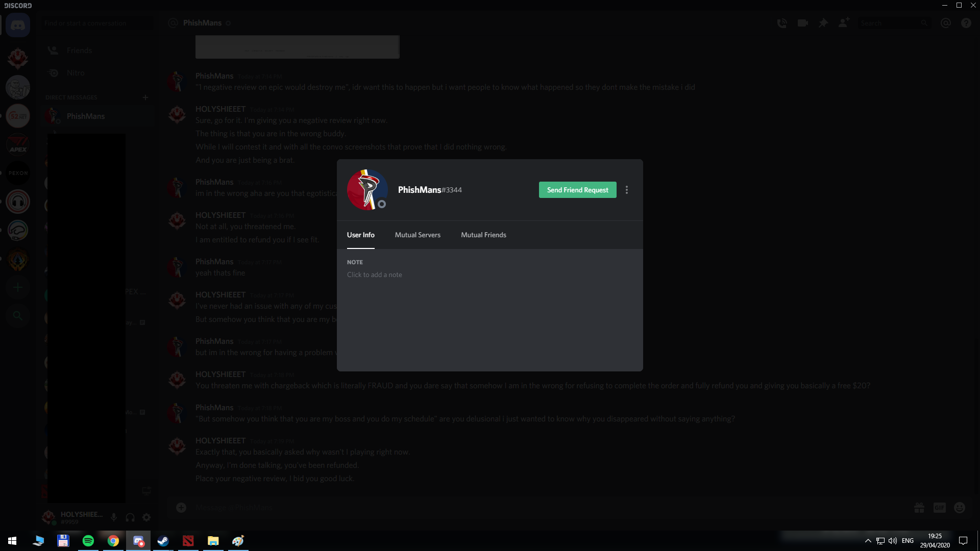Open Discord Home button
This screenshot has height=551, width=980.
[18, 25]
